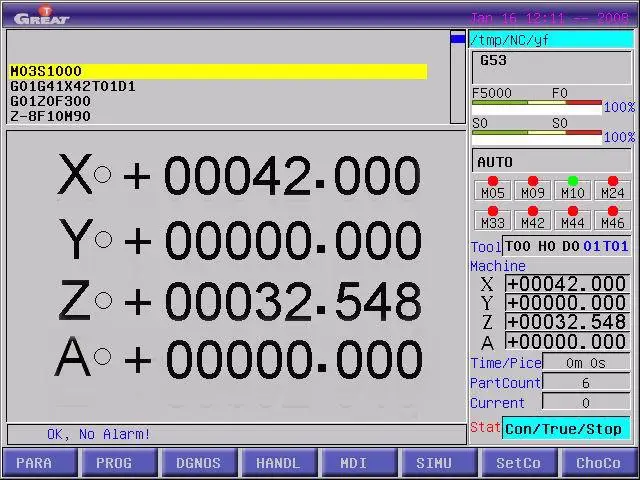
Task: Click Machine A value +00000.000
Action: pyautogui.click(x=567, y=341)
